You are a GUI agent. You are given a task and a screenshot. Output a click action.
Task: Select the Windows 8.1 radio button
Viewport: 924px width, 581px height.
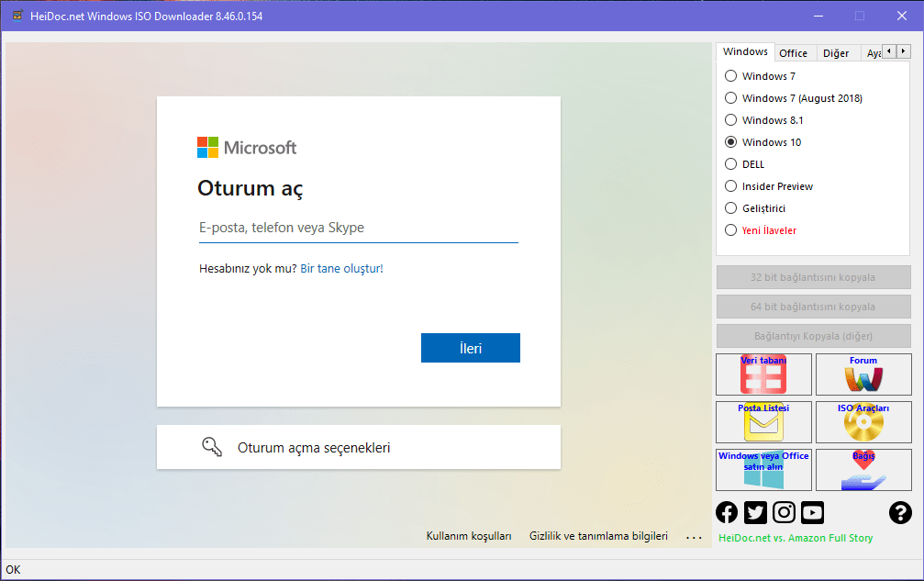(730, 120)
